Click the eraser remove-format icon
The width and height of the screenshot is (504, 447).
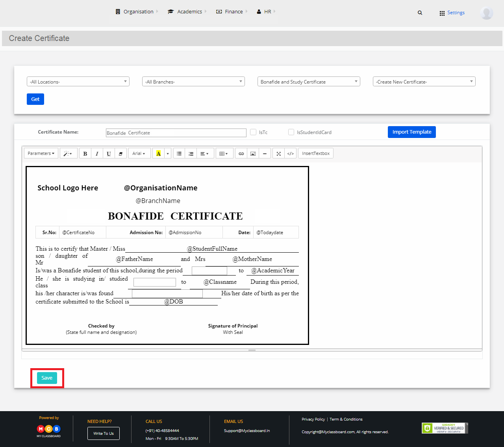(x=120, y=153)
